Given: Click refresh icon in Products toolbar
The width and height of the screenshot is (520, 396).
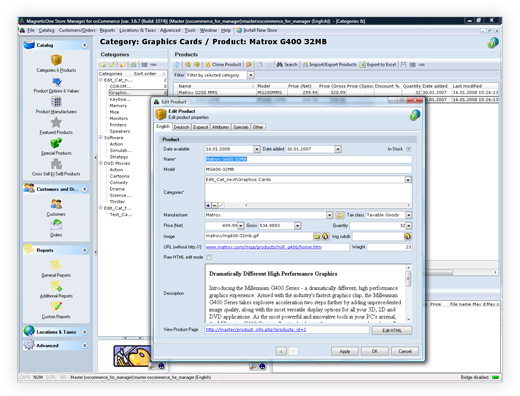Looking at the screenshot, I should click(x=177, y=65).
